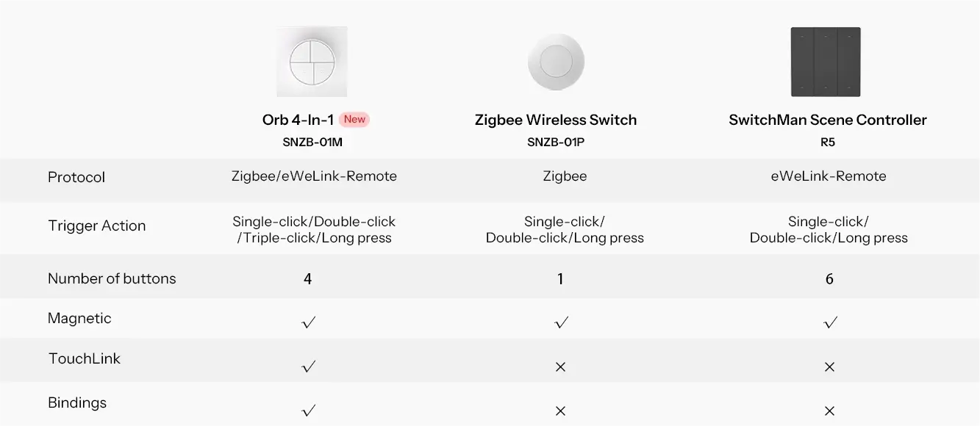
Task: Click the Magnetic checkmark for Orb 4-In-1
Action: [309, 322]
